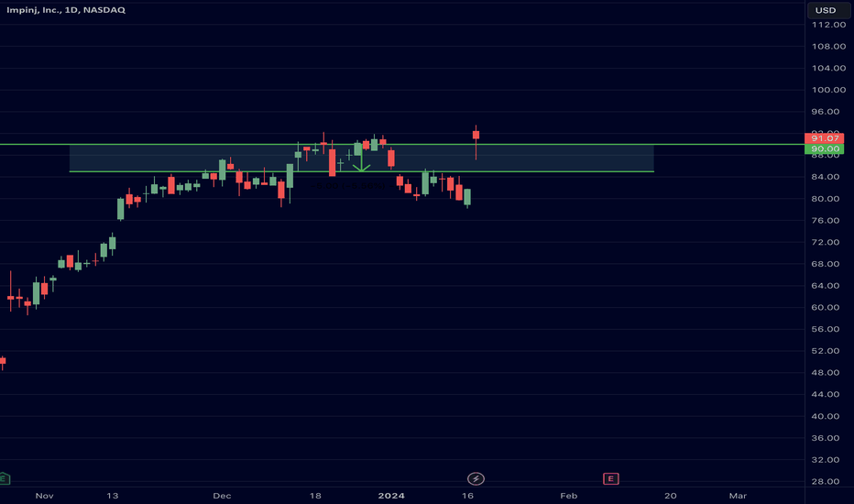The width and height of the screenshot is (854, 504).
Task: Click the 108.00 price axis label
Action: click(828, 47)
